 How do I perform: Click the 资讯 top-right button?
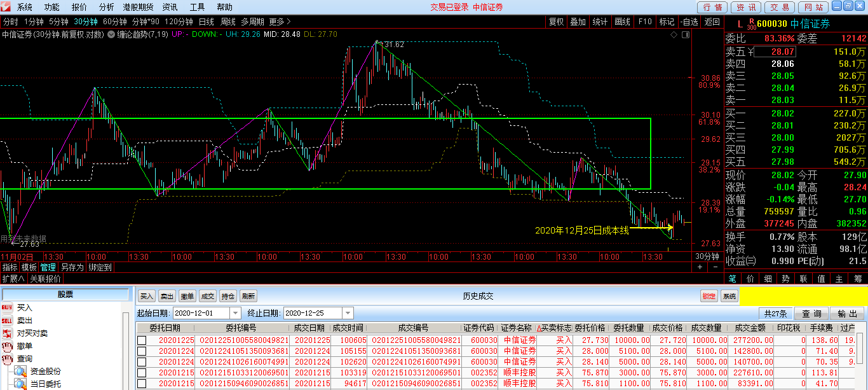[746, 7]
